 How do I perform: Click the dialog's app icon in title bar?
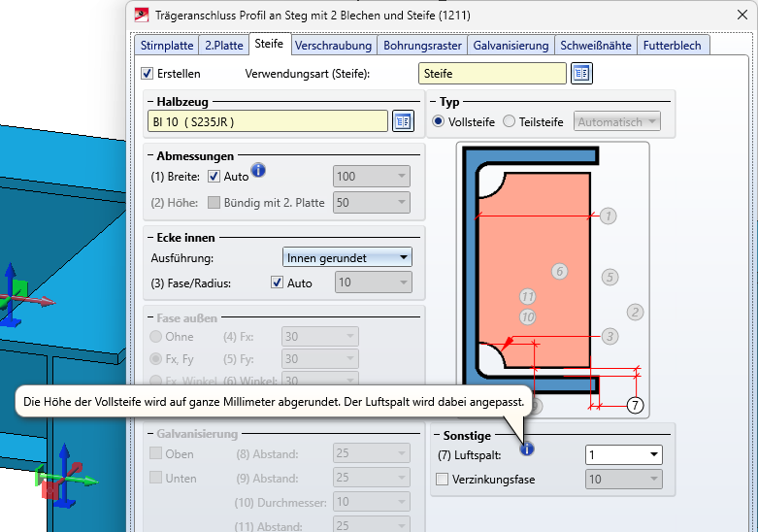(141, 15)
